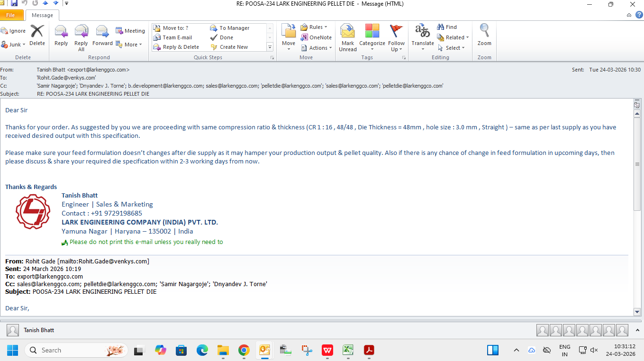Expand the Junk dropdown menu
644x361 pixels.
[13, 45]
